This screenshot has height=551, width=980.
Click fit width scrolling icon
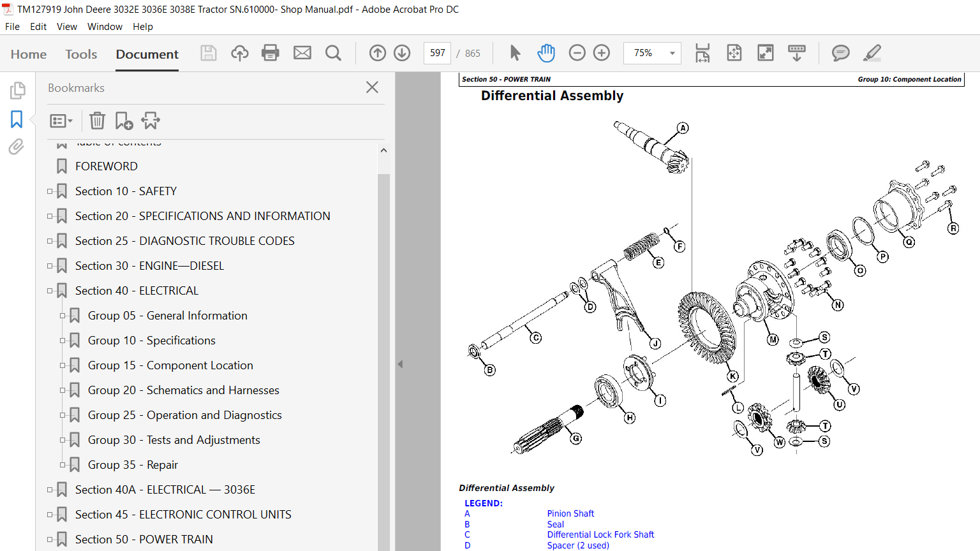point(702,53)
